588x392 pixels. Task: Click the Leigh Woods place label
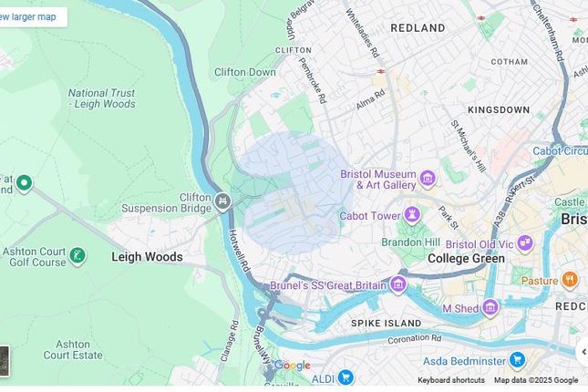pos(148,257)
